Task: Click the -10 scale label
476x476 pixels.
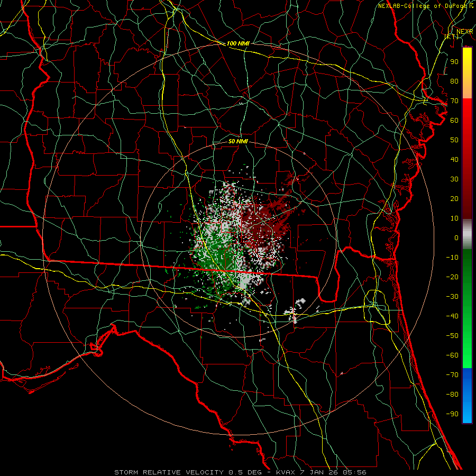Action: point(452,258)
